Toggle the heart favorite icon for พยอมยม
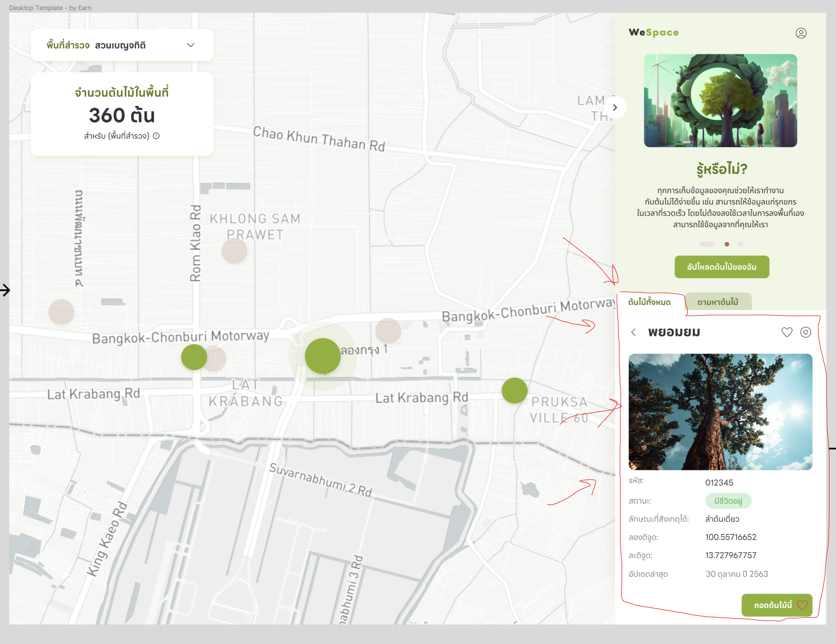Screen dimensions: 836x644 (787, 332)
